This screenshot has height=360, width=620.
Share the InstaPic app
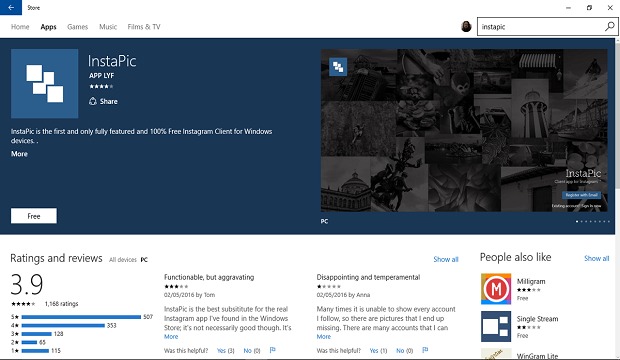(103, 101)
